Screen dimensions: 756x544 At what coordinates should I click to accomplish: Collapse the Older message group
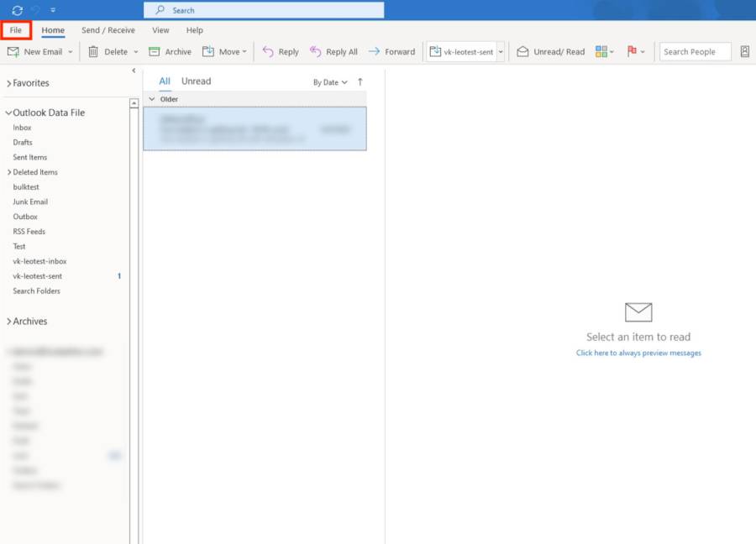coord(152,99)
